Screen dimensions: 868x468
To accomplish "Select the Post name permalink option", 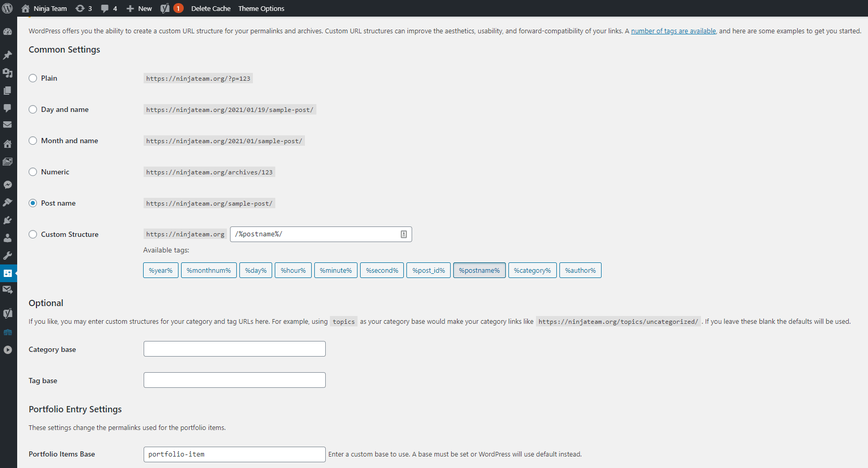I will 33,203.
